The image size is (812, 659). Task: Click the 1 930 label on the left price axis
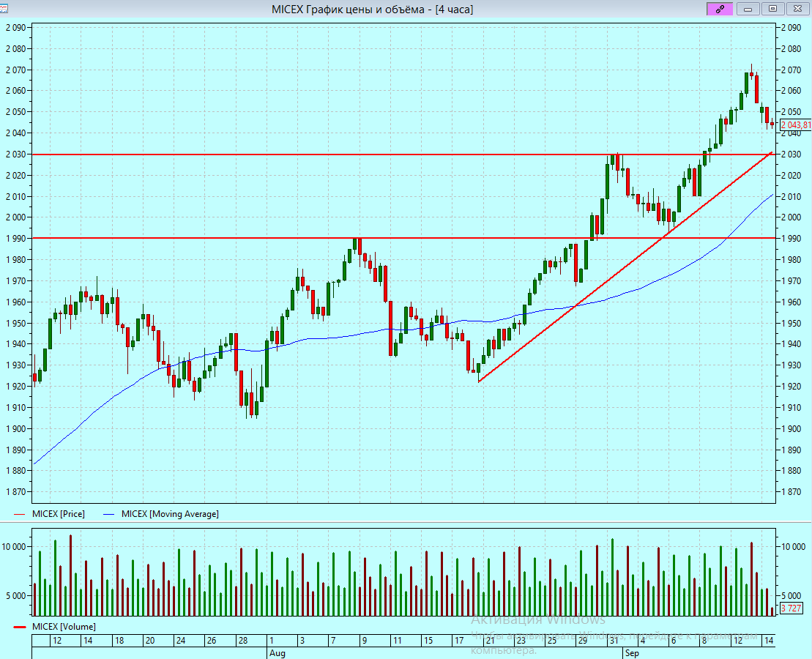coord(15,365)
